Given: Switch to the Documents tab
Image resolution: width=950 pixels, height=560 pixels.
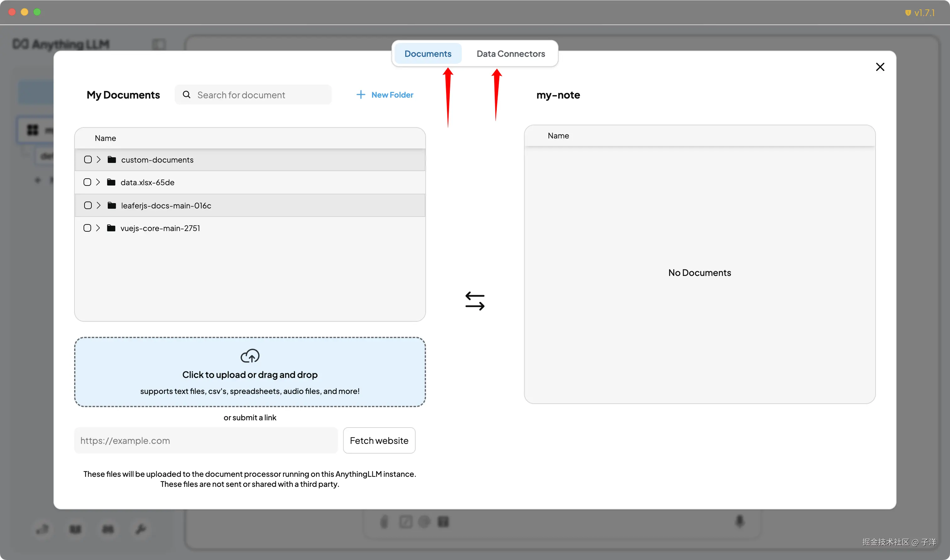Looking at the screenshot, I should click(428, 54).
